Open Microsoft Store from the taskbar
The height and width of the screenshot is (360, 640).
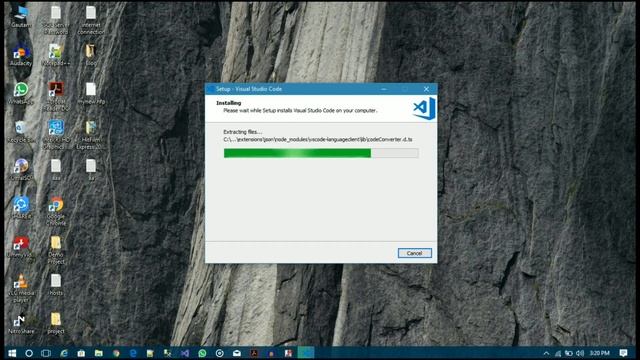point(81,353)
